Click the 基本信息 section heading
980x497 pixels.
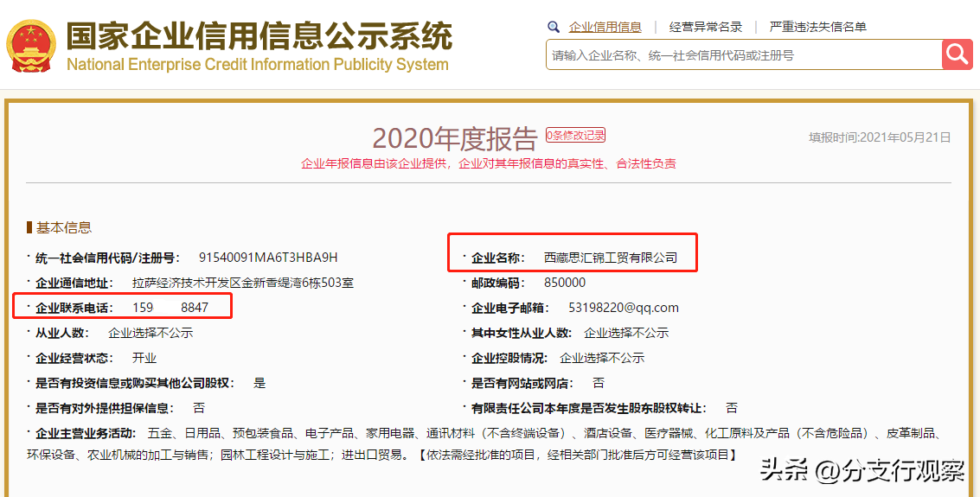click(64, 228)
